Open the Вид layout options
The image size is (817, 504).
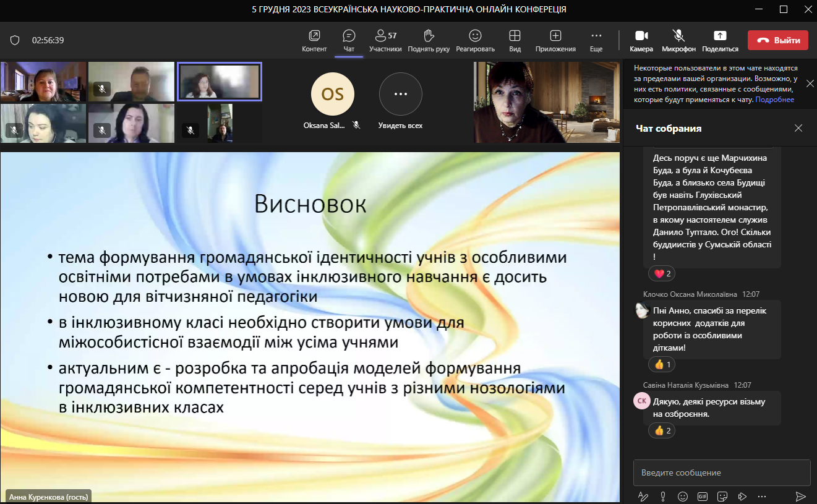(x=515, y=41)
